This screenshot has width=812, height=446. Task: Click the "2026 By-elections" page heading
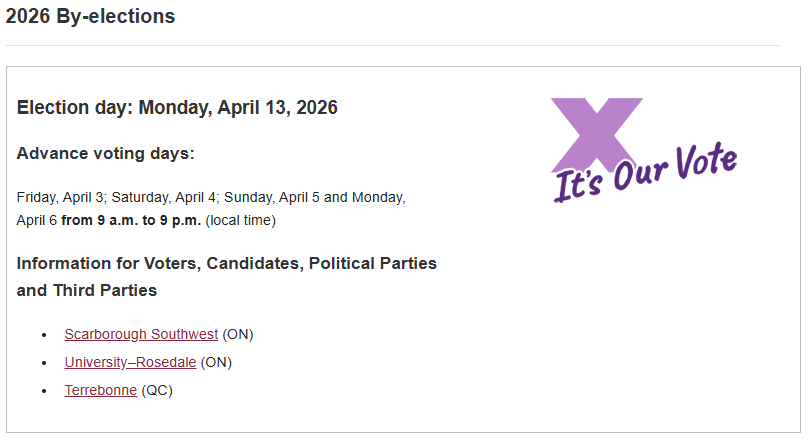click(90, 17)
